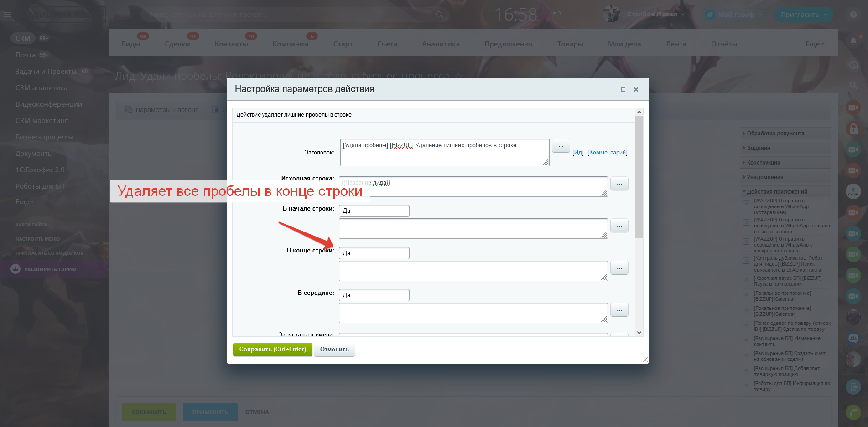
Task: Open the В конце строки dropdown
Action: (x=374, y=253)
